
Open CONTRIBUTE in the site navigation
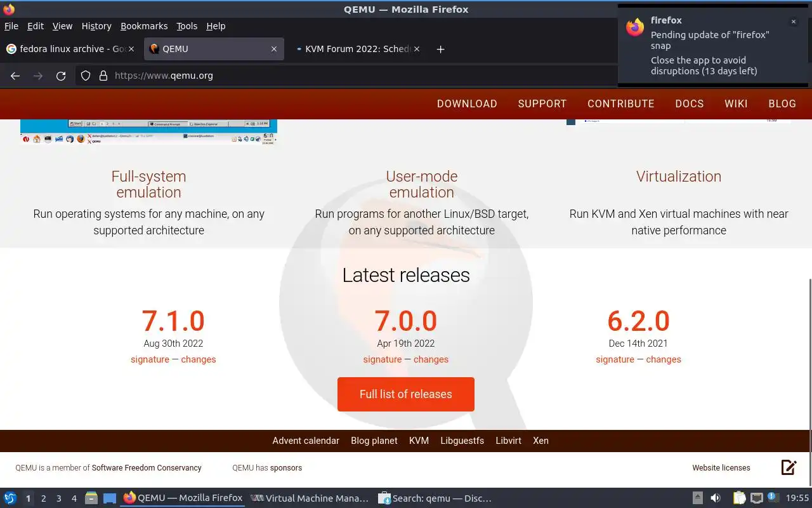click(621, 104)
